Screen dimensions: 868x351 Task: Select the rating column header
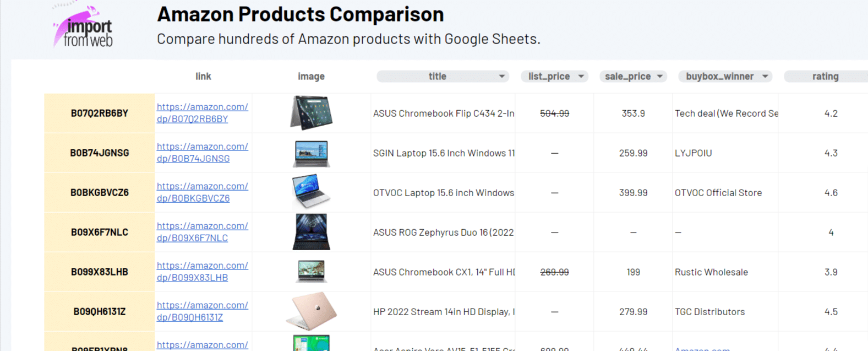pyautogui.click(x=825, y=77)
